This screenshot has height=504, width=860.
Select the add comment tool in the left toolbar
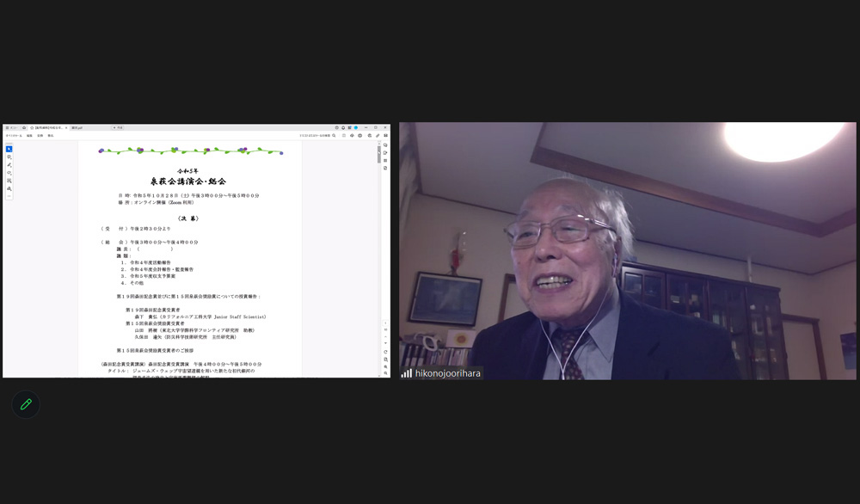pyautogui.click(x=9, y=157)
